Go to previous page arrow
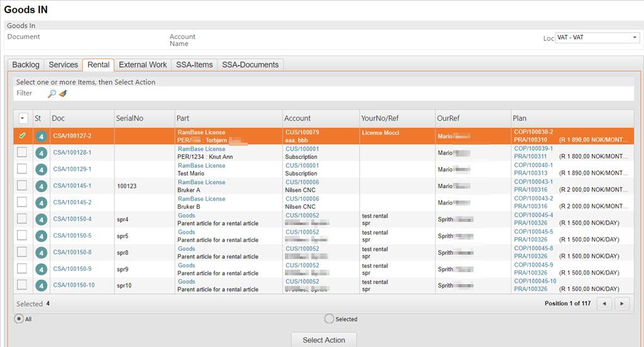The width and height of the screenshot is (644, 347). point(604,304)
